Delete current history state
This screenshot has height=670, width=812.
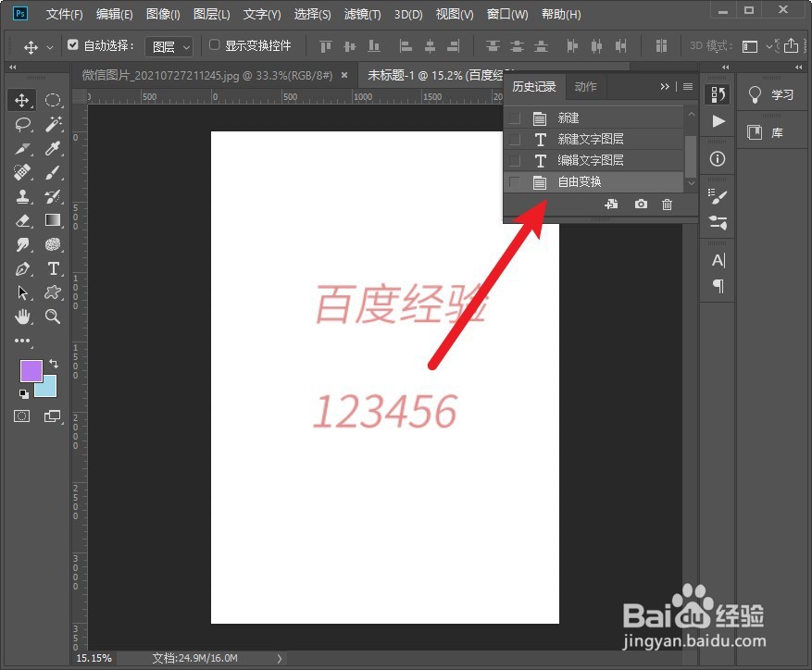tap(667, 205)
